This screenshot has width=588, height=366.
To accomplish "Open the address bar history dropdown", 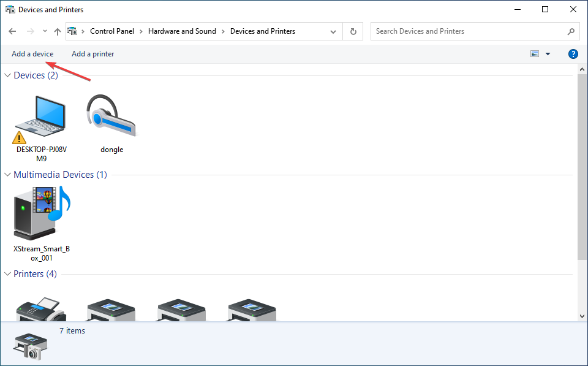I will pos(333,31).
